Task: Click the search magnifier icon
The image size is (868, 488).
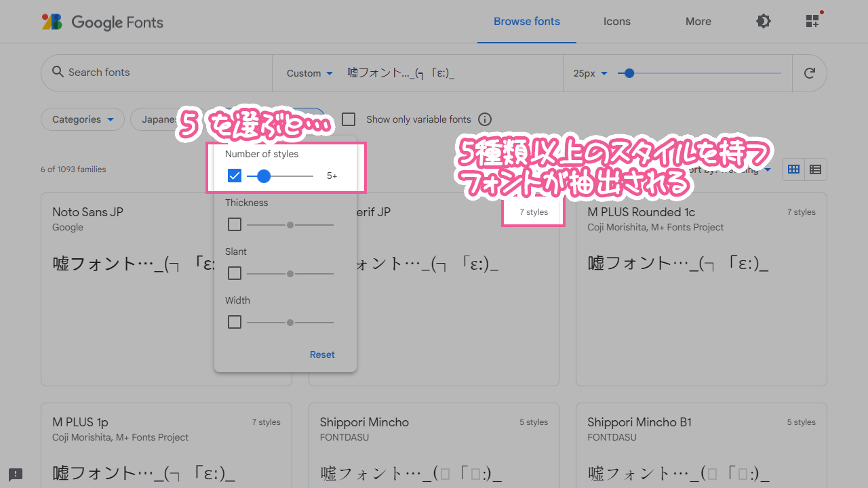Action: point(58,73)
